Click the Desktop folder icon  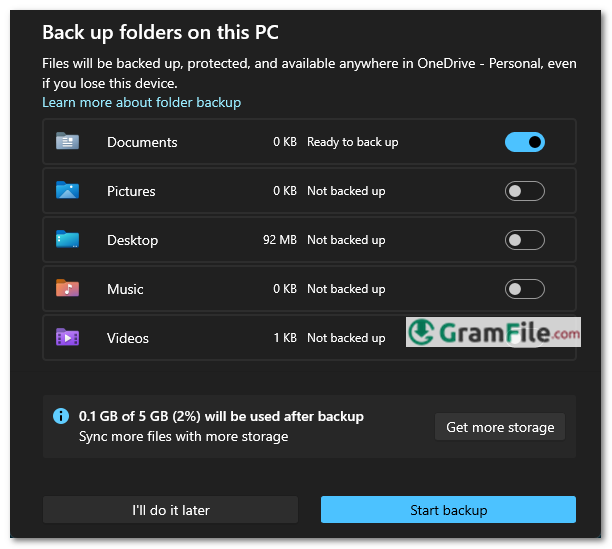coord(67,239)
